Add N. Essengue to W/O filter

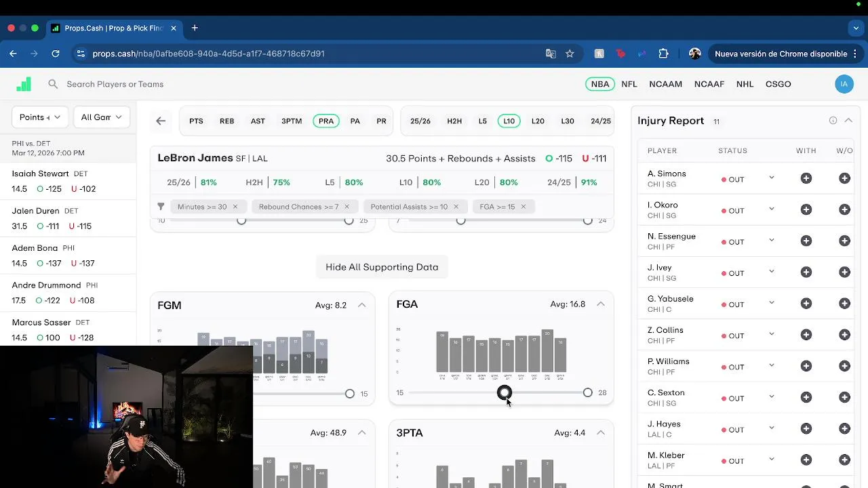coord(844,241)
